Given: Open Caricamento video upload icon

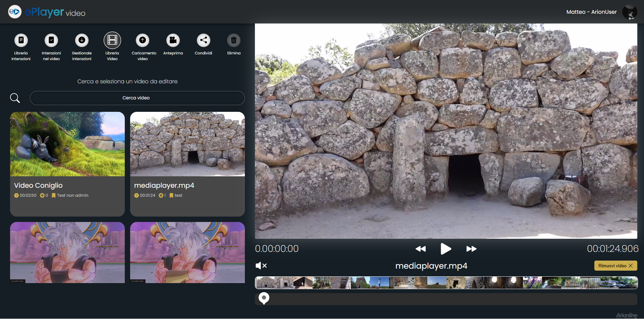Looking at the screenshot, I should 143,40.
